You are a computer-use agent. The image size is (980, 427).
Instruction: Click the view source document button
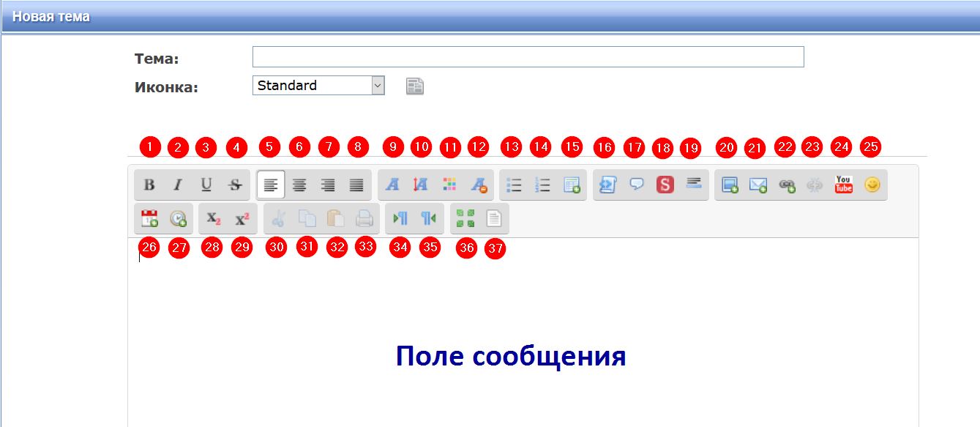coord(494,218)
